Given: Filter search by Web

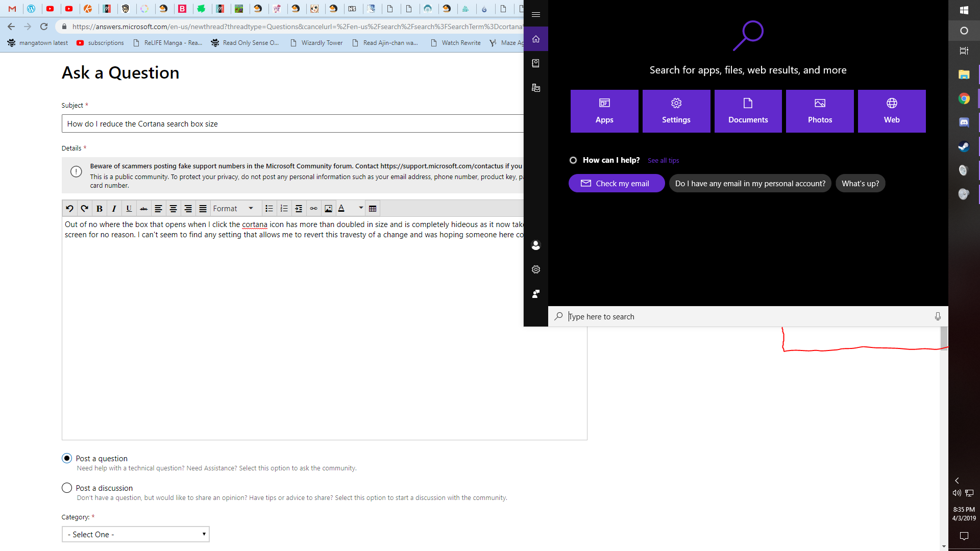Looking at the screenshot, I should (x=892, y=111).
